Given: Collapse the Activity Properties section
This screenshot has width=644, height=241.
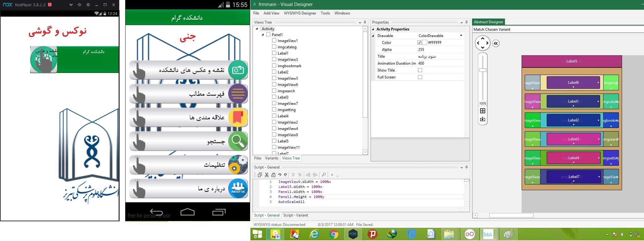Looking at the screenshot, I should (x=373, y=29).
